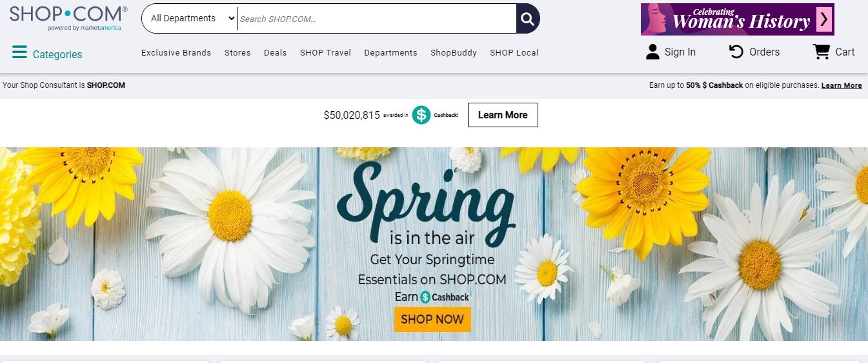Open the Departments menu item

click(390, 53)
